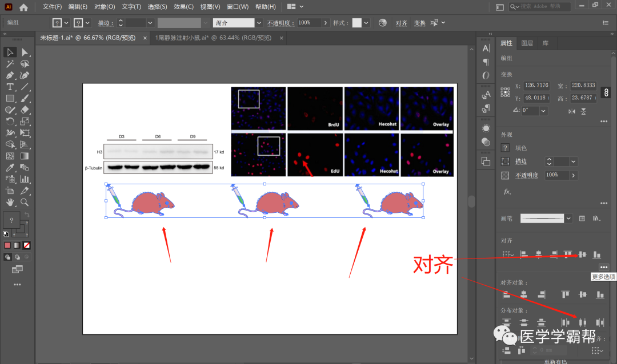Click the 更多选项 ellipsis button under 对齐
The width and height of the screenshot is (617, 364).
coord(603,267)
